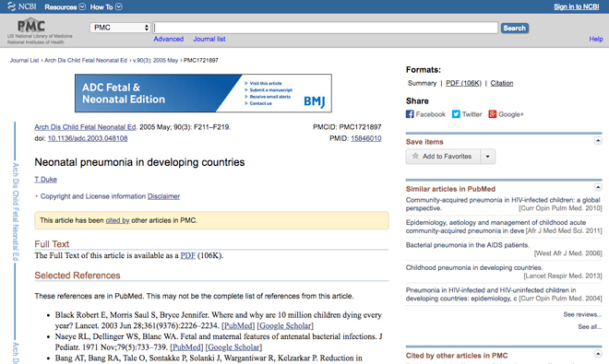Click PMCID: PMC1721897 text
The width and height of the screenshot is (609, 364).
point(347,127)
